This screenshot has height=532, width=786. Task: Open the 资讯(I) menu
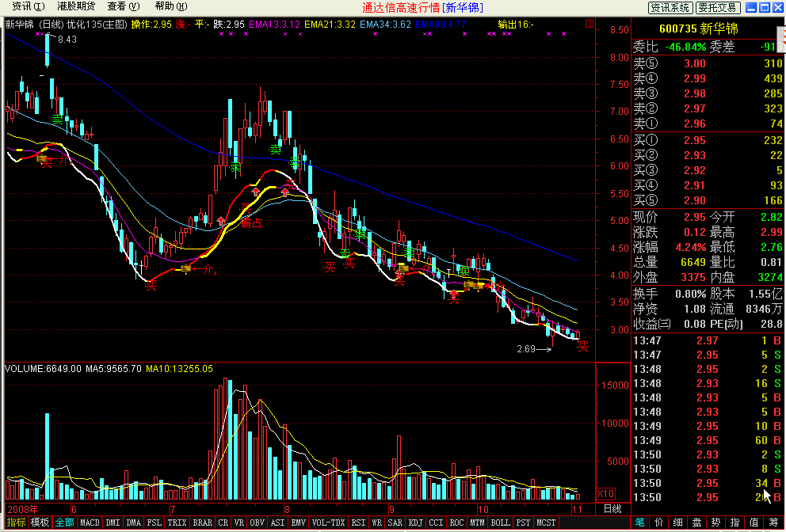point(28,6)
